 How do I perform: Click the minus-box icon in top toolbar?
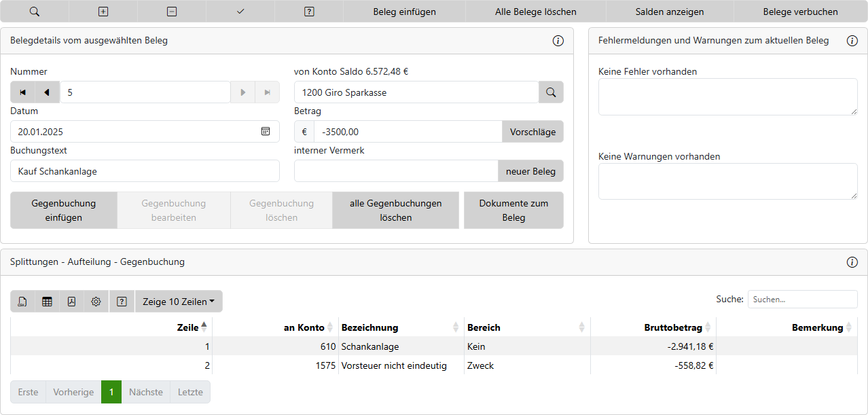click(172, 12)
